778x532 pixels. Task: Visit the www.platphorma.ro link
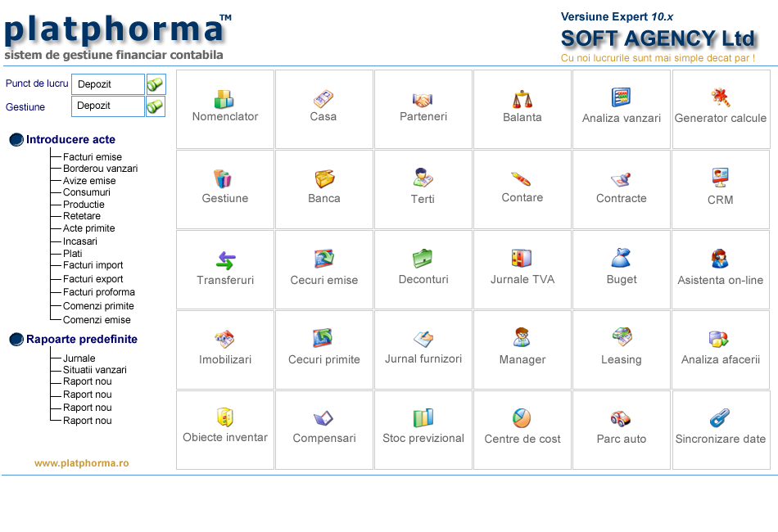pyautogui.click(x=81, y=463)
